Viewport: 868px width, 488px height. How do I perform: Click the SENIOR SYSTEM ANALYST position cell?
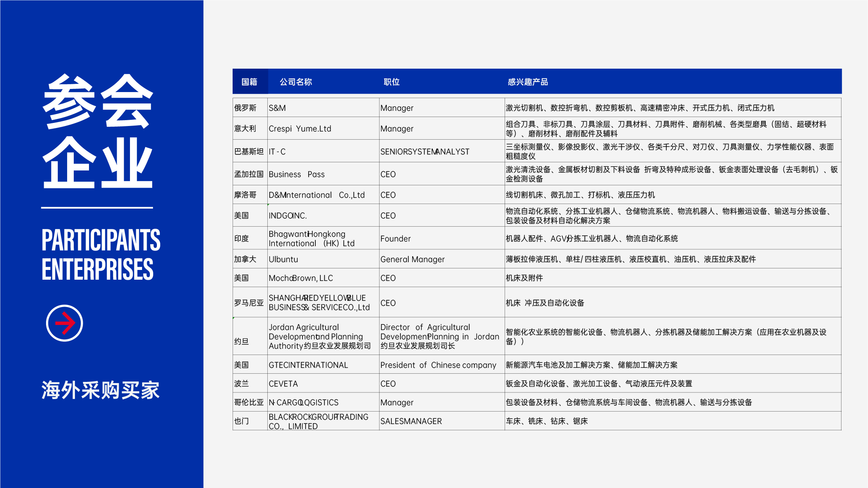pyautogui.click(x=442, y=151)
